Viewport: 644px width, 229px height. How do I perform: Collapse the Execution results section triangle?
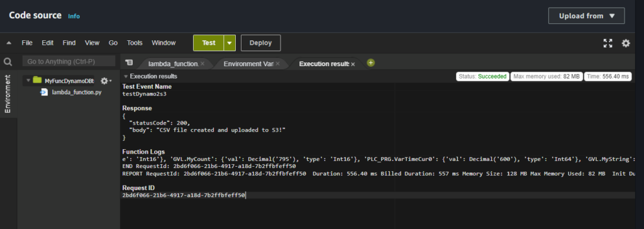pyautogui.click(x=126, y=77)
